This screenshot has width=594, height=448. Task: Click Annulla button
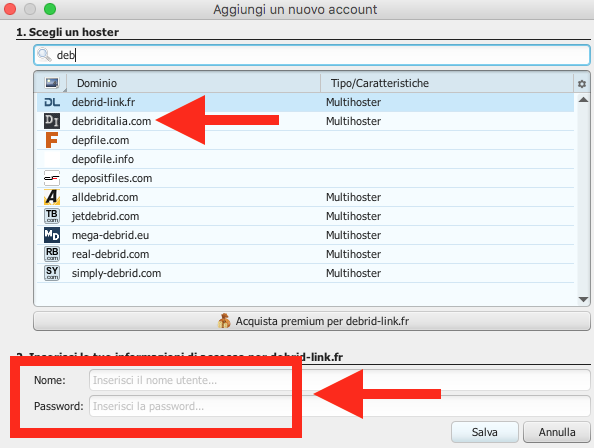pyautogui.click(x=557, y=432)
